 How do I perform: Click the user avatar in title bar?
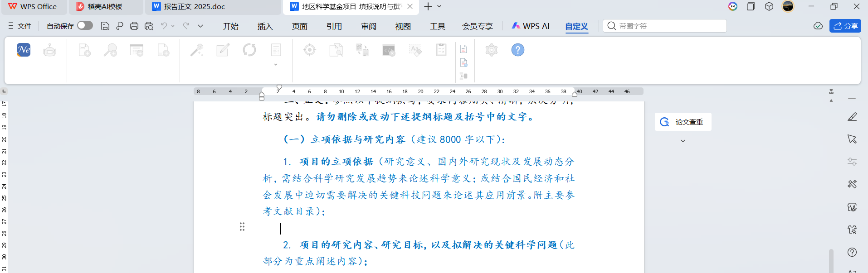pyautogui.click(x=788, y=6)
